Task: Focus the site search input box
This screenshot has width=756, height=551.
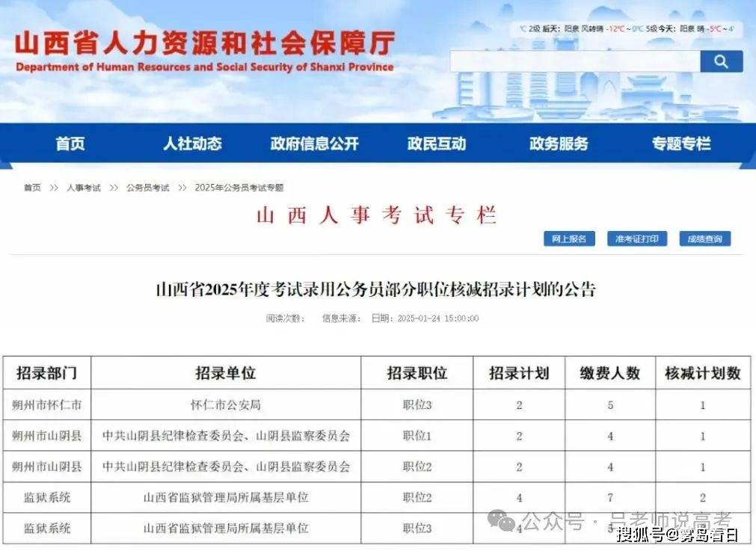Action: coord(575,62)
